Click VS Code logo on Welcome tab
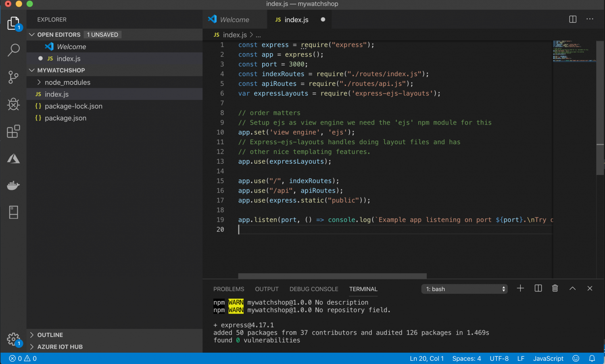 click(x=212, y=19)
